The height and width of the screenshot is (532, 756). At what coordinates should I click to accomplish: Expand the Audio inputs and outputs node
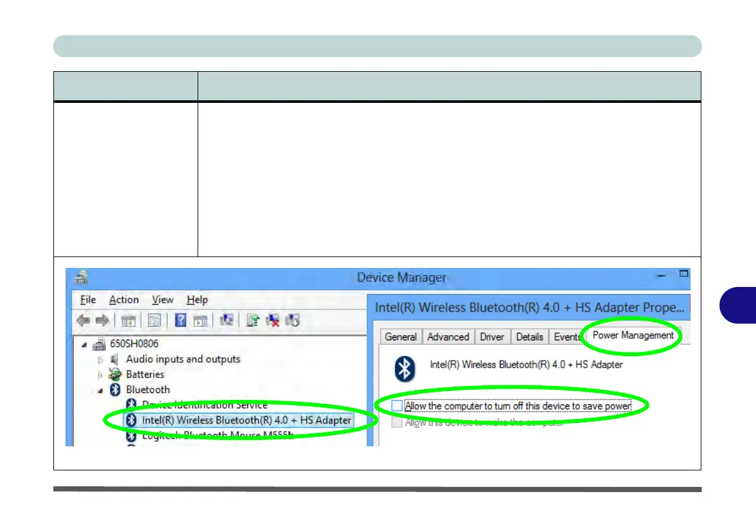[100, 360]
